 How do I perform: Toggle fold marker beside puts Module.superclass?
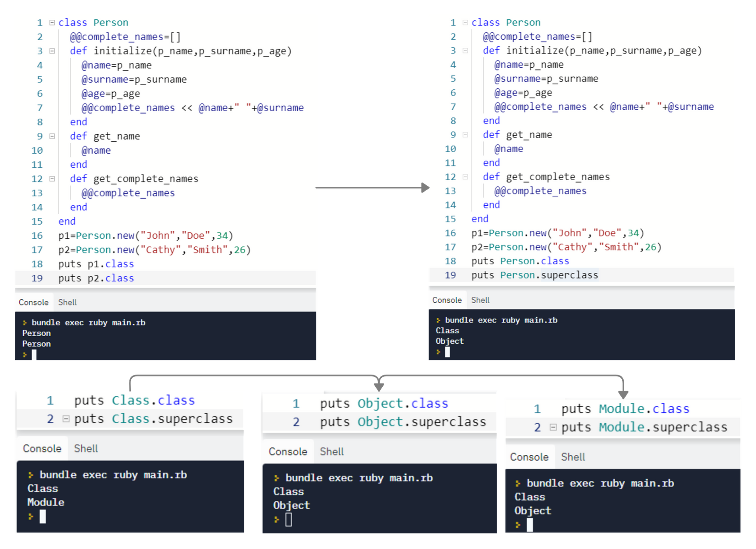553,427
